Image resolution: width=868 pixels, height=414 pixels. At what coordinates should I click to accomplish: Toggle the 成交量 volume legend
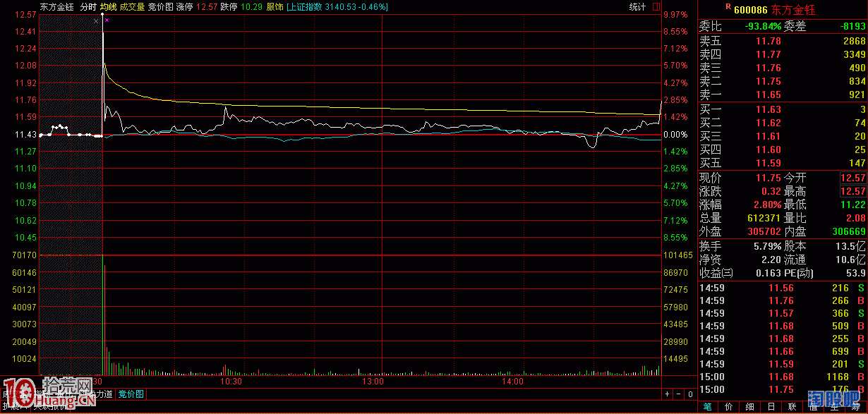tap(133, 6)
